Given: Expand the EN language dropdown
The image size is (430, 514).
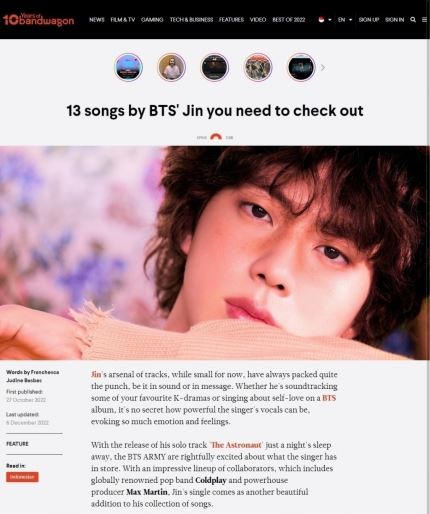Looking at the screenshot, I should click(345, 20).
